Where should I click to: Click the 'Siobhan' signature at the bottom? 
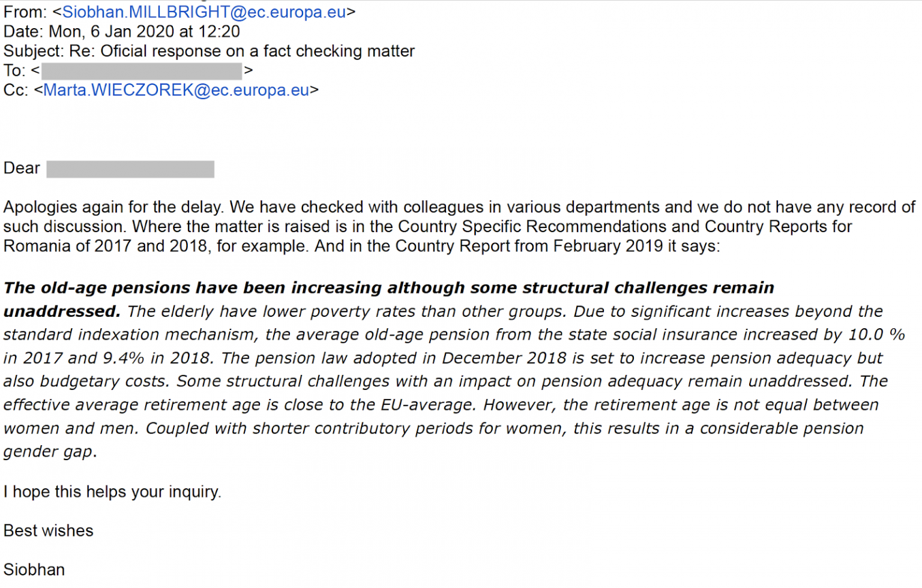34,569
